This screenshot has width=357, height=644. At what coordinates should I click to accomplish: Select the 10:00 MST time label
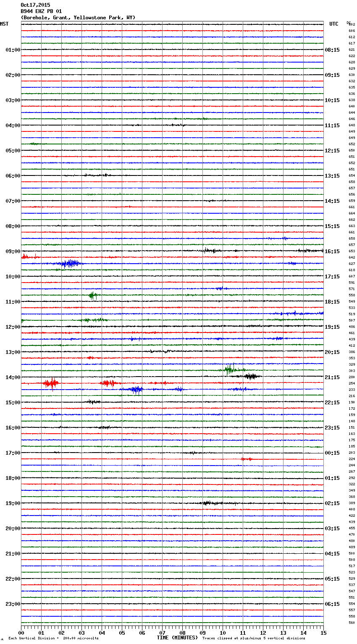pos(13,277)
